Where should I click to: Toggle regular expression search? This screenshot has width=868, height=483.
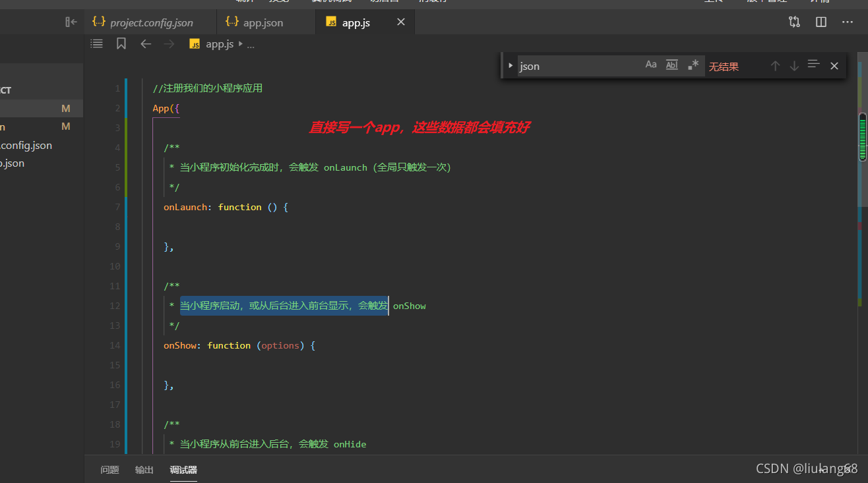coord(693,65)
